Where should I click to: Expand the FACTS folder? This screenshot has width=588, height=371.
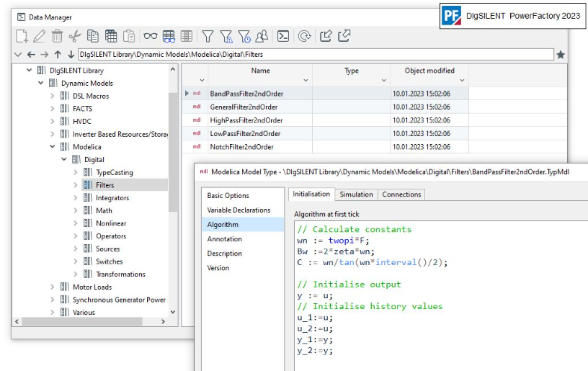(x=52, y=109)
